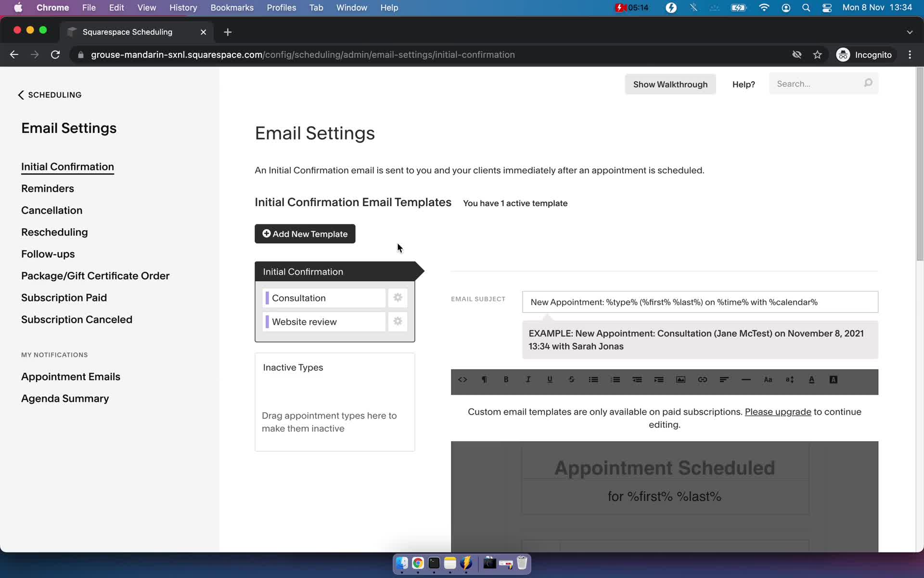Open Subscription Canceled settings
The image size is (924, 578).
[x=77, y=319]
